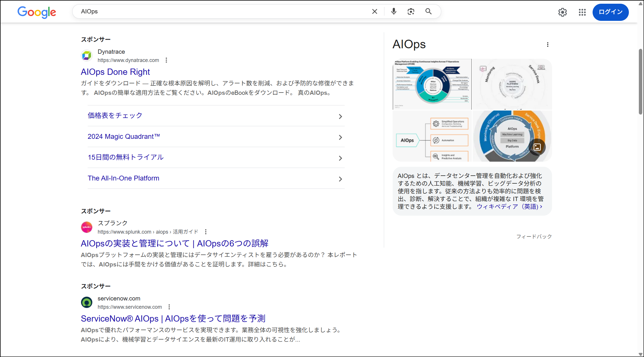This screenshot has height=357, width=644.
Task: Open the image viewer icon on the AIOps collage
Action: coord(537,147)
